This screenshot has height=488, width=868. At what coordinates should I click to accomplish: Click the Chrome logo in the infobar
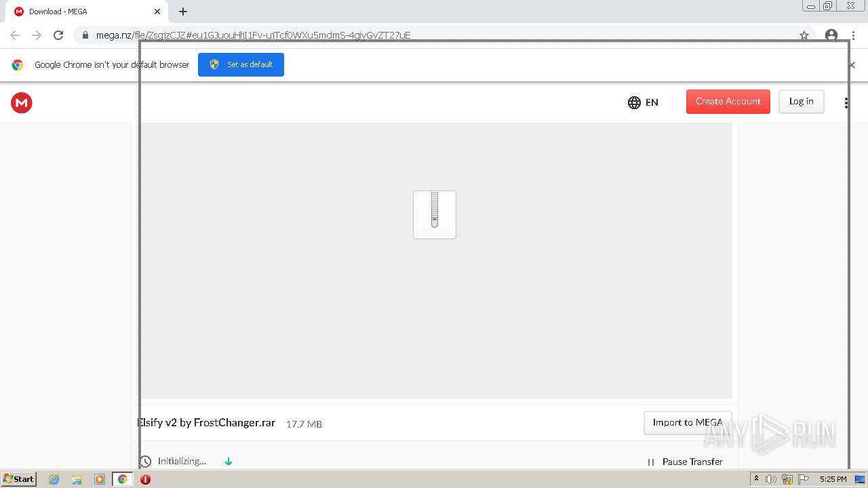click(x=18, y=65)
